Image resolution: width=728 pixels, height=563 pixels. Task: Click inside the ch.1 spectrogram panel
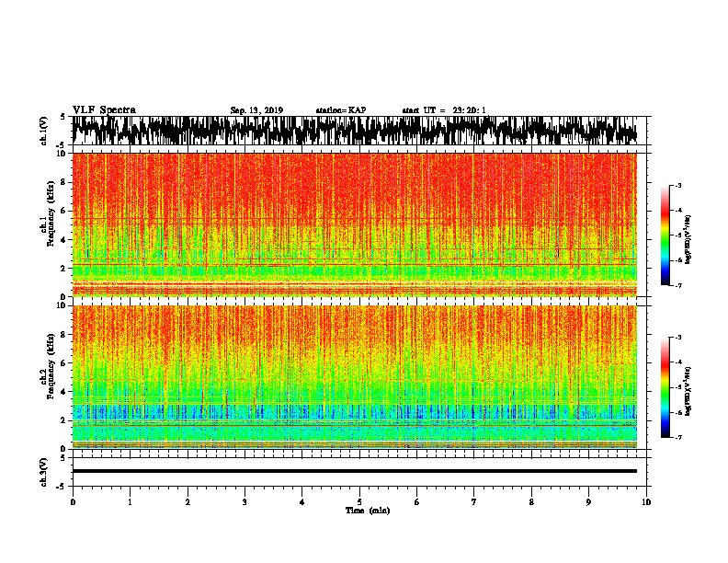point(359,224)
